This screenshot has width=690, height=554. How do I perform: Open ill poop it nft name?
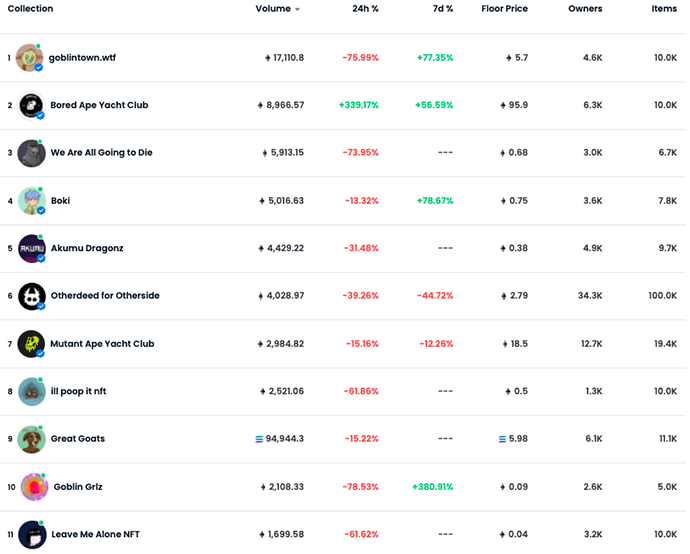pyautogui.click(x=78, y=391)
